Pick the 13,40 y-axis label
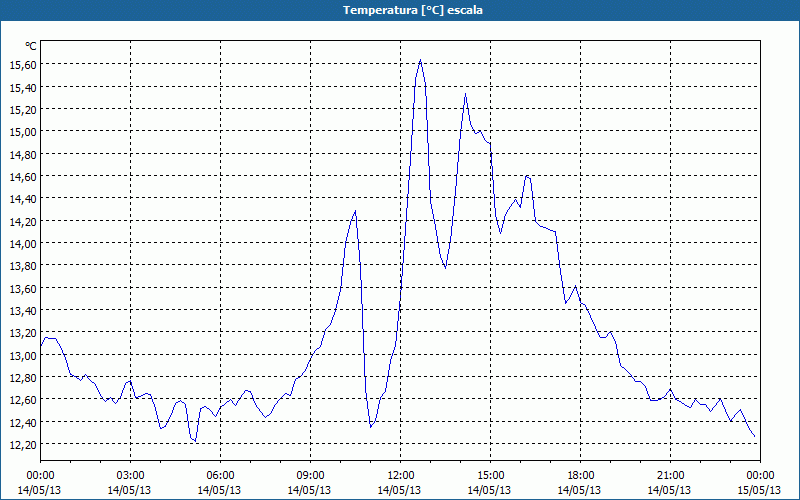The width and height of the screenshot is (800, 500). (x=23, y=310)
